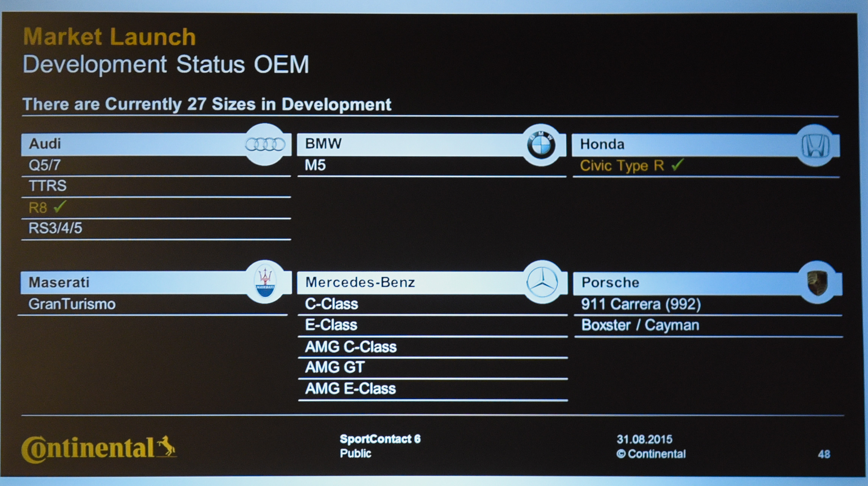Click the AMG C-Class row
The width and height of the screenshot is (868, 486).
pos(433,347)
